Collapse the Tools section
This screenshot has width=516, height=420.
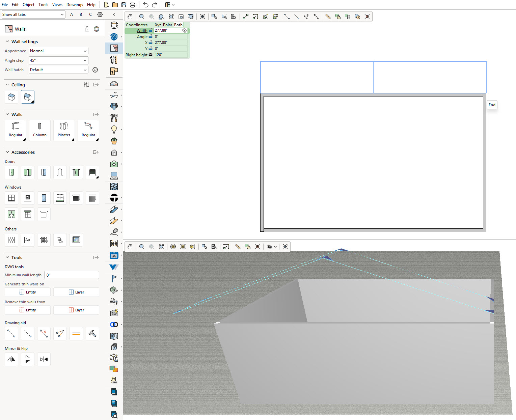pos(7,257)
